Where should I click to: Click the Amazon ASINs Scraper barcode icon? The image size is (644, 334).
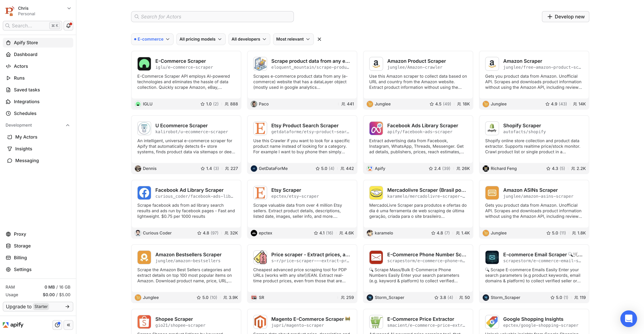(x=492, y=193)
